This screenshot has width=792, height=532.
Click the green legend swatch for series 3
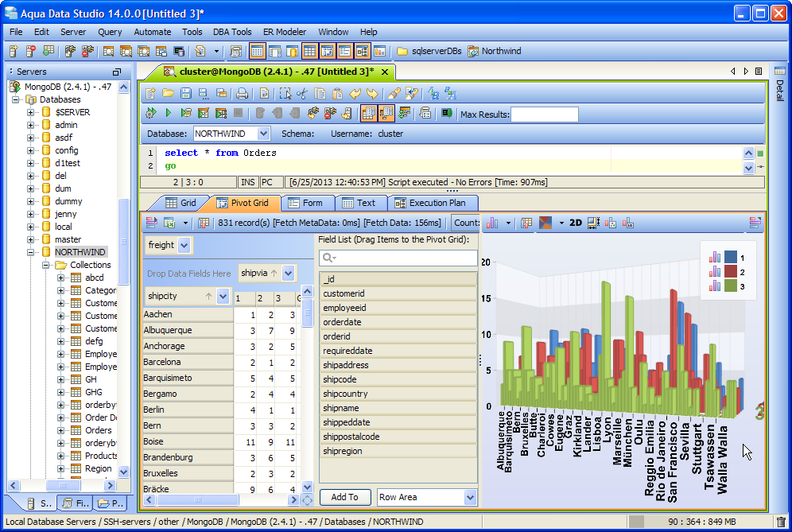tap(731, 286)
